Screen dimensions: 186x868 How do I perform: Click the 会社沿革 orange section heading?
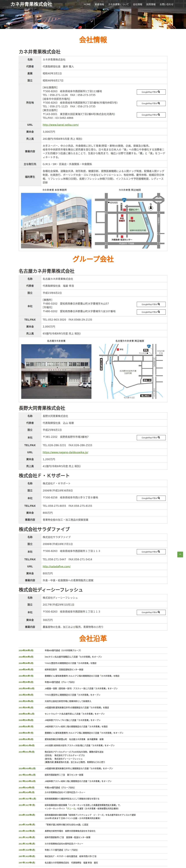pyautogui.click(x=93, y=639)
